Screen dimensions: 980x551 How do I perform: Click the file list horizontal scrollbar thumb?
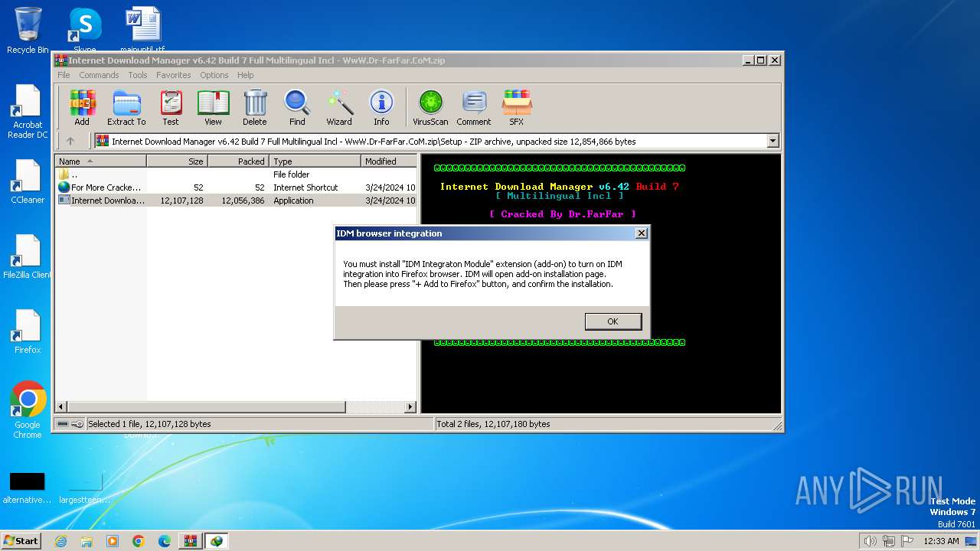[207, 407]
